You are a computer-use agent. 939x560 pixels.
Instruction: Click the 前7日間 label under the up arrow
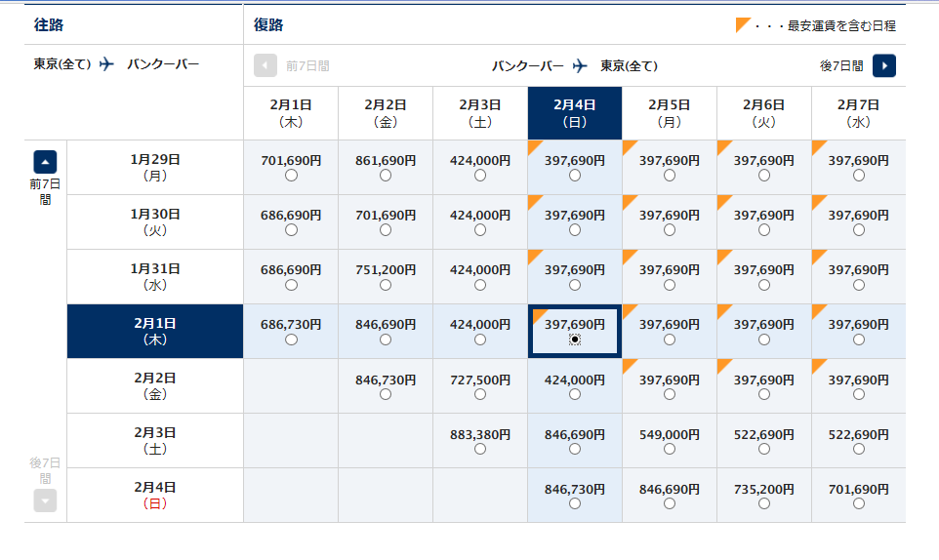pos(45,191)
